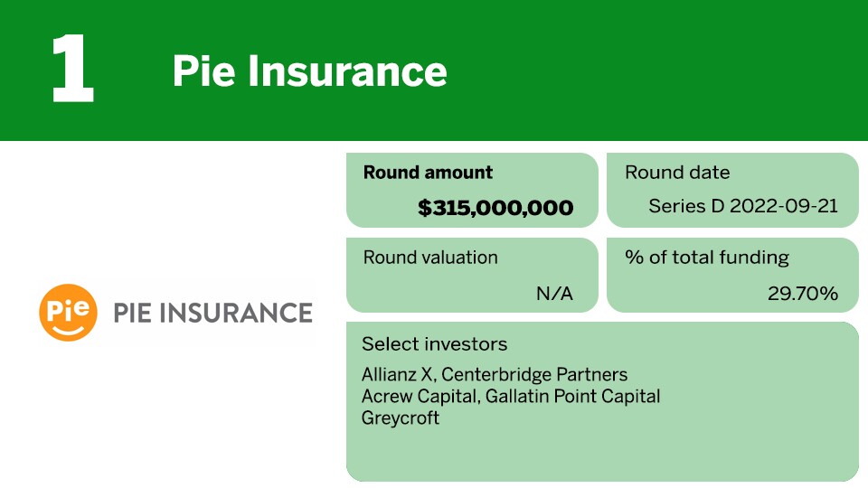Select the N/A valuation value

click(554, 293)
